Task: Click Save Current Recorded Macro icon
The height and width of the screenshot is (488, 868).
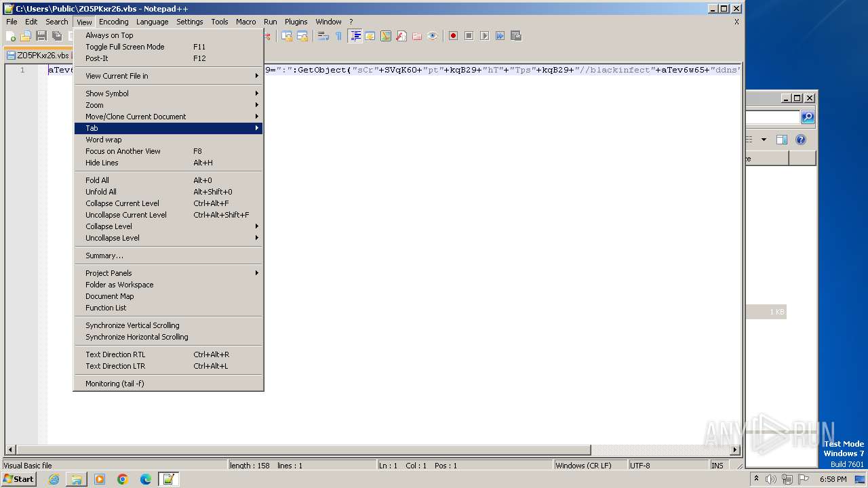Action: [516, 36]
